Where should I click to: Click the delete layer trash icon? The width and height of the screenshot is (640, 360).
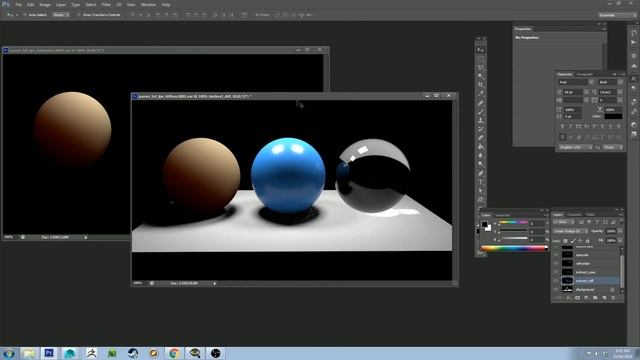coord(613,298)
